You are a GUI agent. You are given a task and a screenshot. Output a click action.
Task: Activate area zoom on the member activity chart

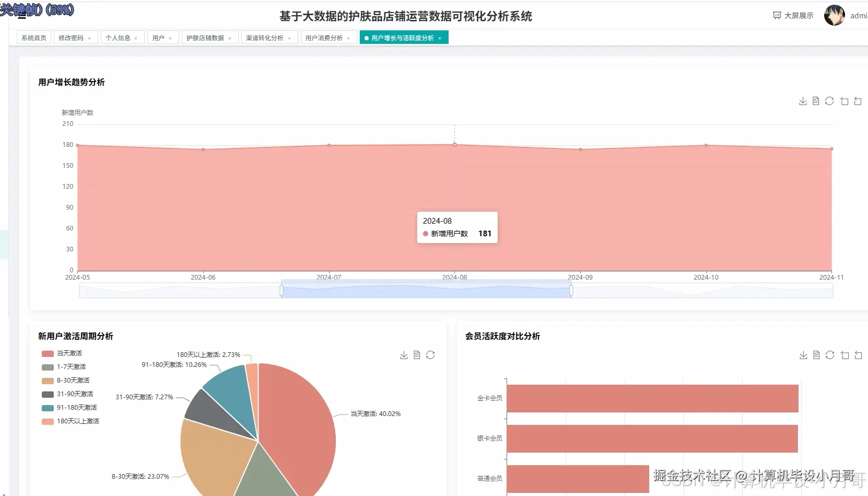point(844,355)
